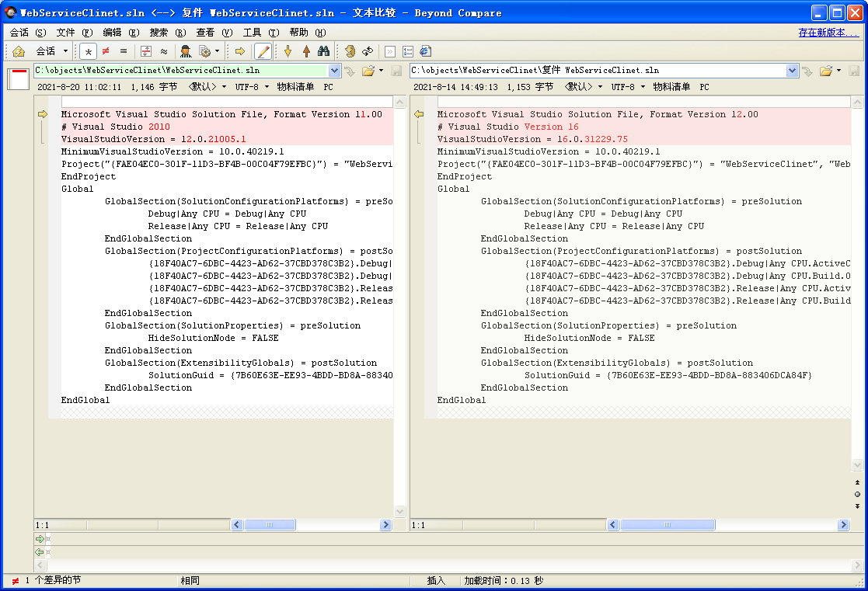The height and width of the screenshot is (591, 868).
Task: Jump to previous difference with up arrow icon
Action: coord(305,51)
